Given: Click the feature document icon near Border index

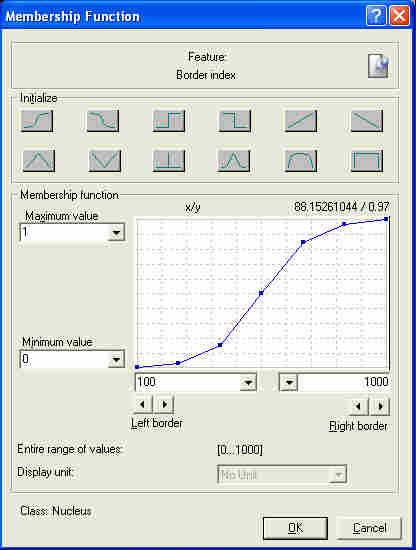Looking at the screenshot, I should tap(378, 66).
